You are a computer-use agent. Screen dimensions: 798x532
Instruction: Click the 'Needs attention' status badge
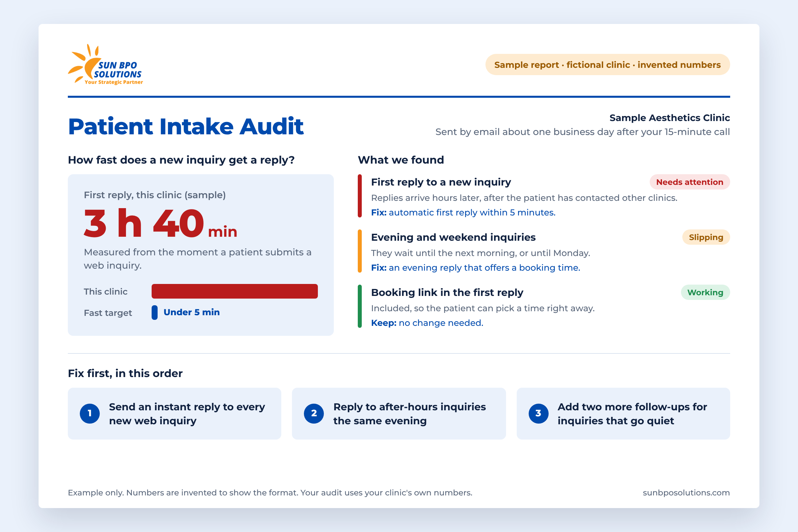coord(690,182)
